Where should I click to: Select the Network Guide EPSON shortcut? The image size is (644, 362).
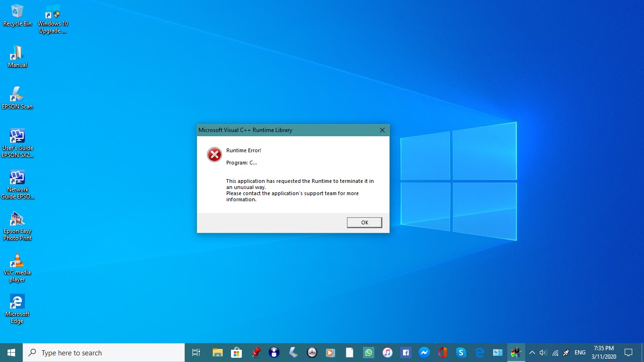(17, 185)
